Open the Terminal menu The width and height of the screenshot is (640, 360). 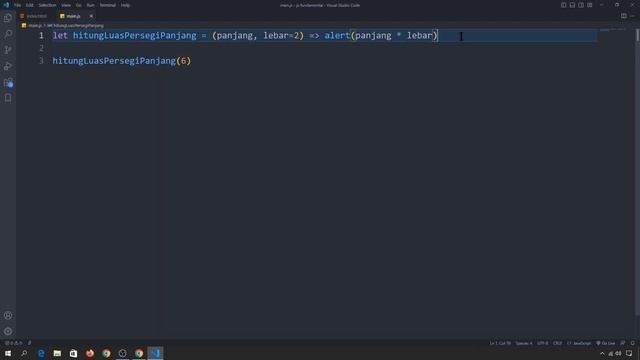(108, 5)
